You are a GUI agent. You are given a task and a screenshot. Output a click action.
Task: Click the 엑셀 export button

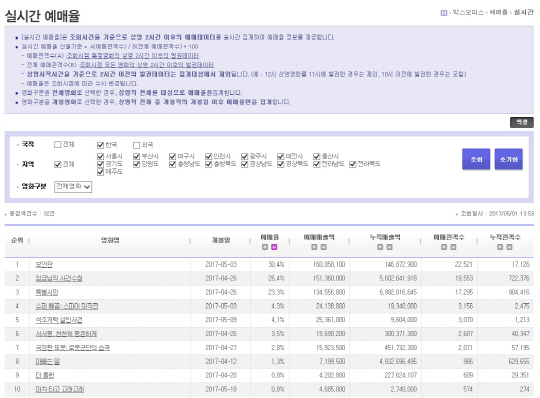click(522, 122)
